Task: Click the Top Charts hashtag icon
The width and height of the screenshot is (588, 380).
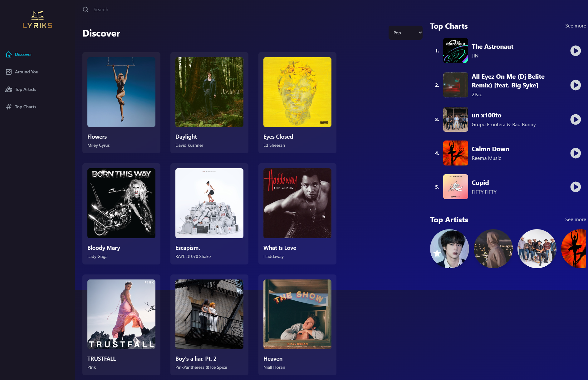Action: pyautogui.click(x=9, y=107)
